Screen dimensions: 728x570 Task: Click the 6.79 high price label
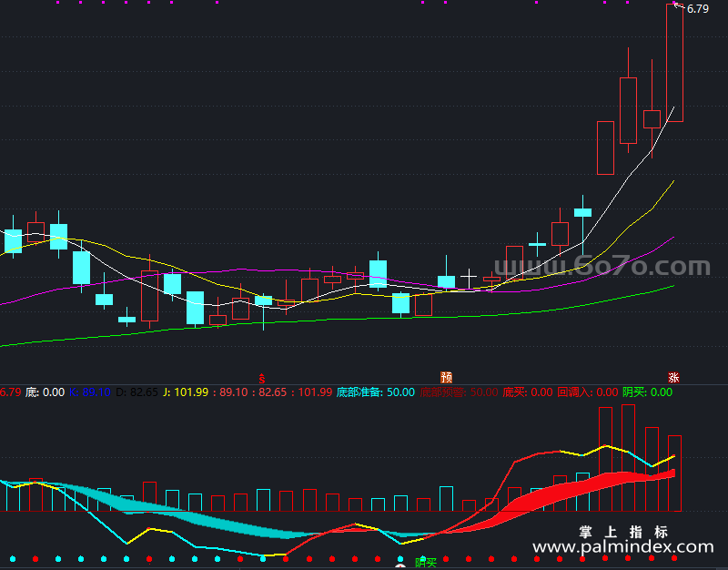pos(697,9)
